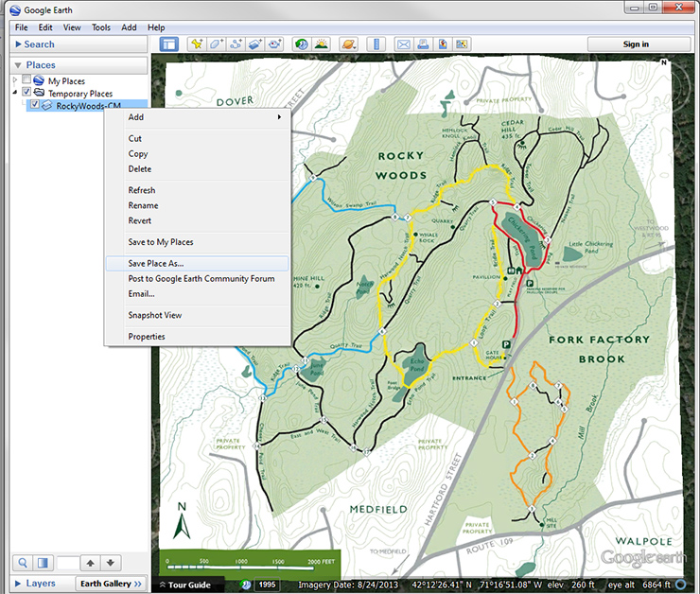Viewport: 700px width, 594px height.
Task: Uncheck the Temporary Places checkbox
Action: click(x=26, y=94)
